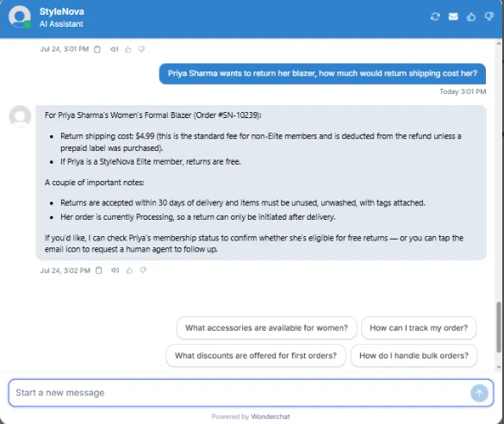This screenshot has height=424, width=504.
Task: Select 'What discounts are offered for first orders?'
Action: [x=256, y=356]
